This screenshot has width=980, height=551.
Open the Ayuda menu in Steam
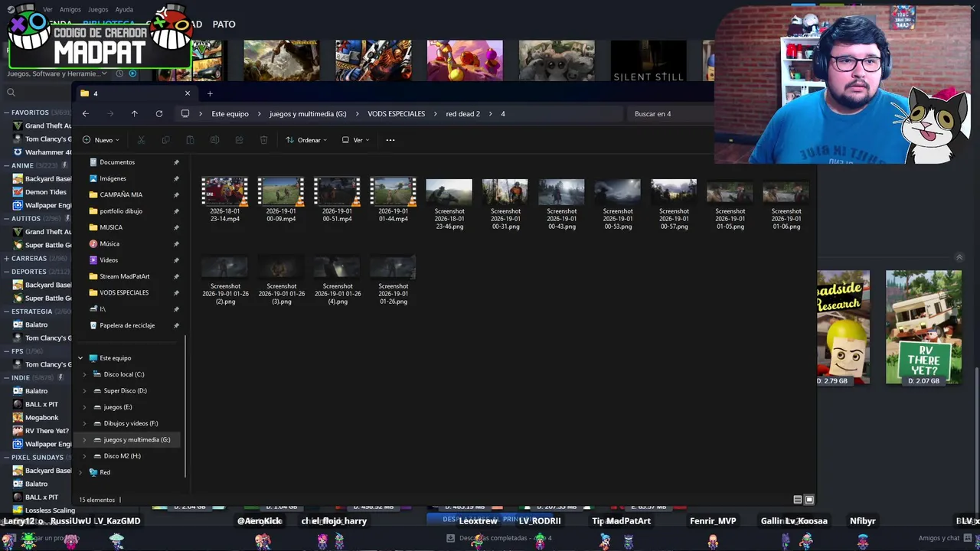[124, 9]
